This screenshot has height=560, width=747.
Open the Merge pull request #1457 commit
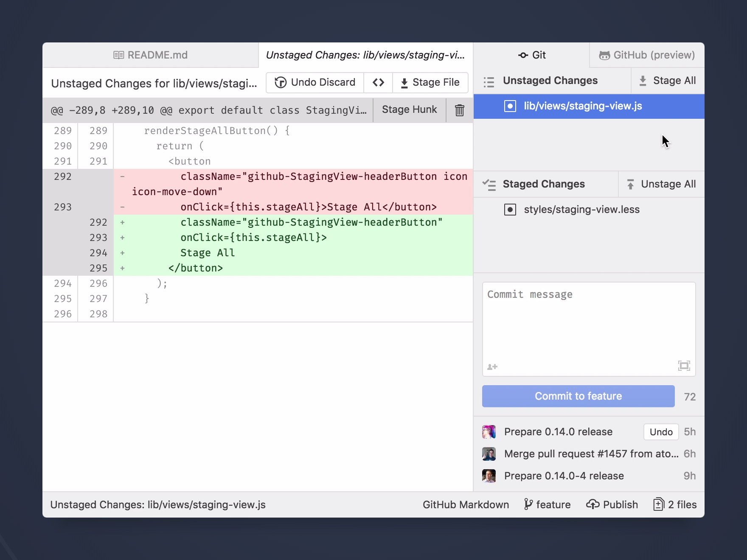[591, 454]
